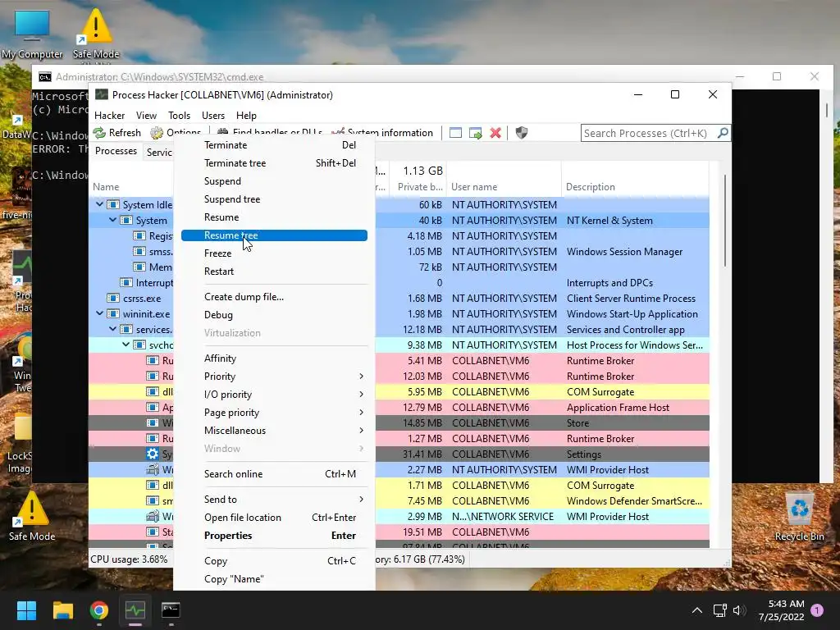Viewport: 840px width, 630px height.
Task: Open the Tools menu
Action: [x=179, y=115]
